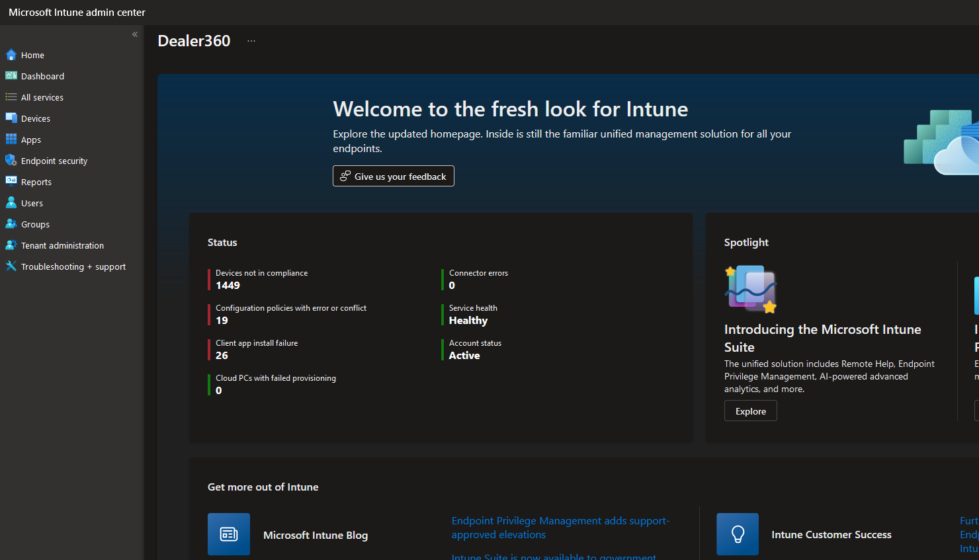Click the Home icon in sidebar
This screenshot has width=979, height=560.
coord(11,55)
